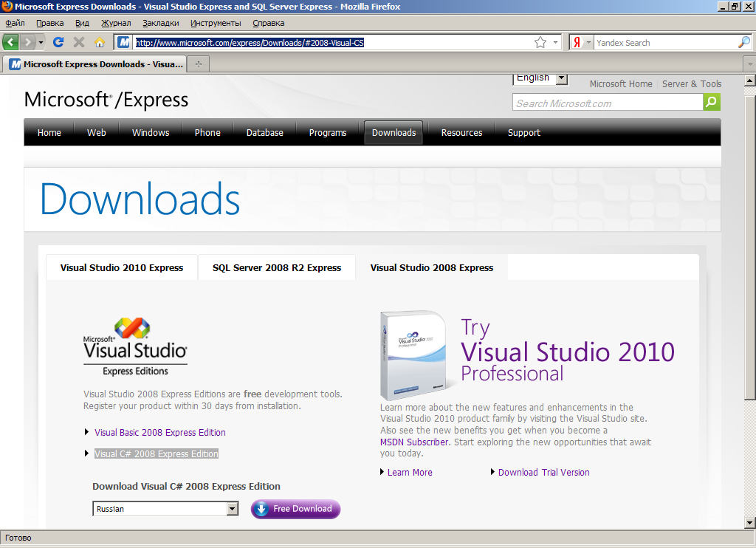The width and height of the screenshot is (756, 548).
Task: Open the Инструменты menu
Action: click(216, 23)
